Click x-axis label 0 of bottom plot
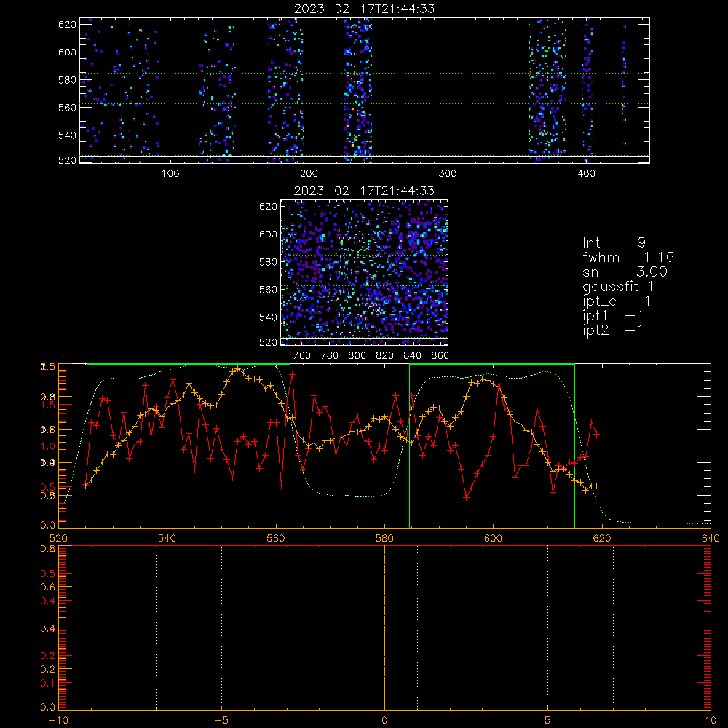 tap(384, 720)
